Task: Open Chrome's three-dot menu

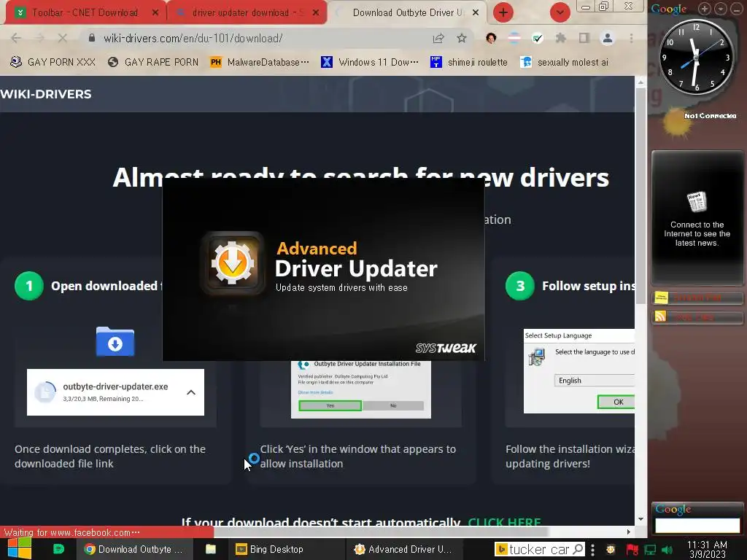Action: click(631, 38)
